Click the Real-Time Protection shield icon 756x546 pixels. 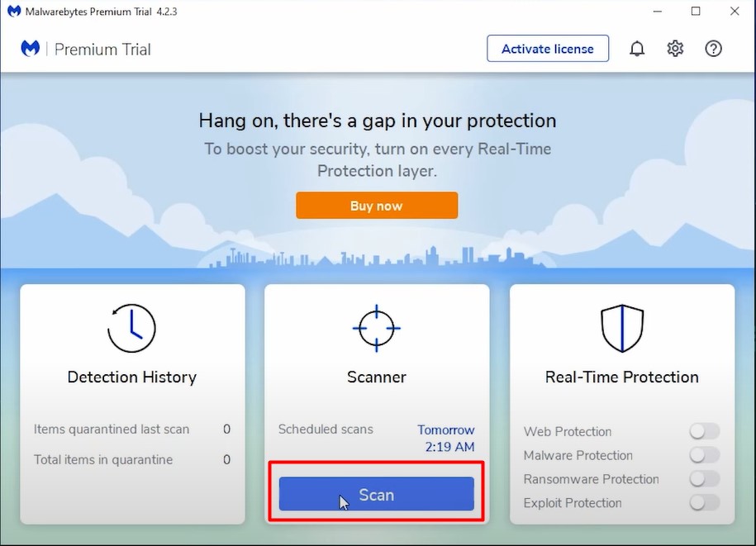(621, 328)
